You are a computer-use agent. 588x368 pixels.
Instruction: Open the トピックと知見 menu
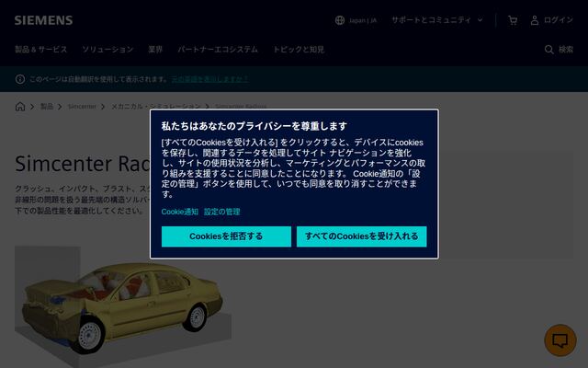click(299, 50)
